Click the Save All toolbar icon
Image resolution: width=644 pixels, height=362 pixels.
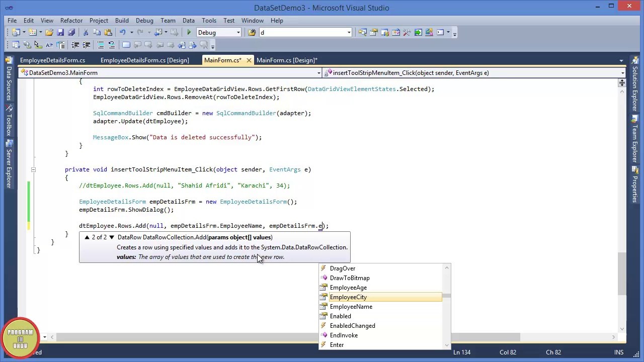[x=71, y=33]
